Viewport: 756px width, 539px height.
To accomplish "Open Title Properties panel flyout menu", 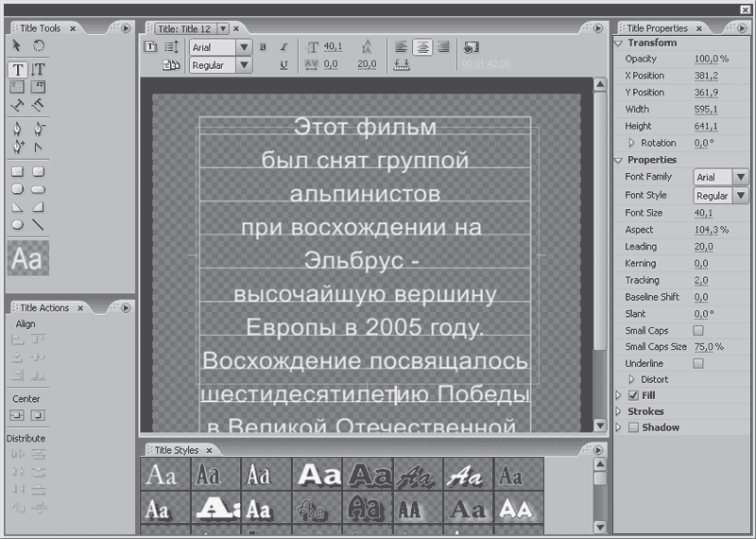I will (742, 28).
